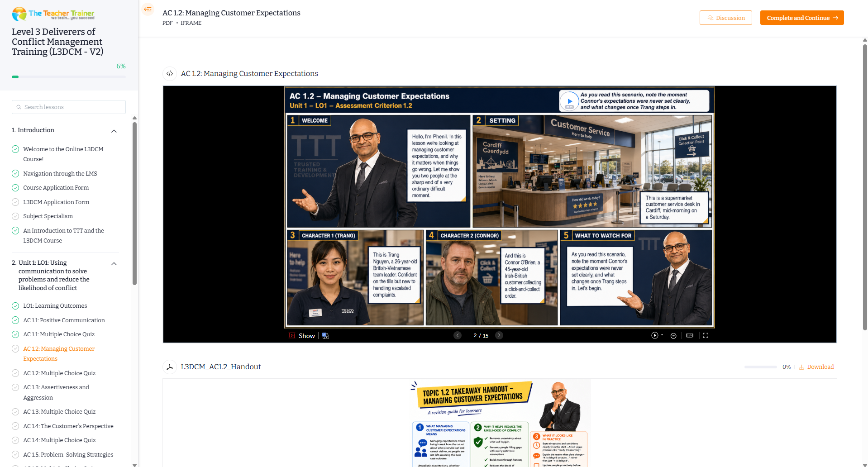The width and height of the screenshot is (868, 467).
Task: Toggle completion circle for Welcome to the Online L3DCM Course
Action: tap(15, 149)
